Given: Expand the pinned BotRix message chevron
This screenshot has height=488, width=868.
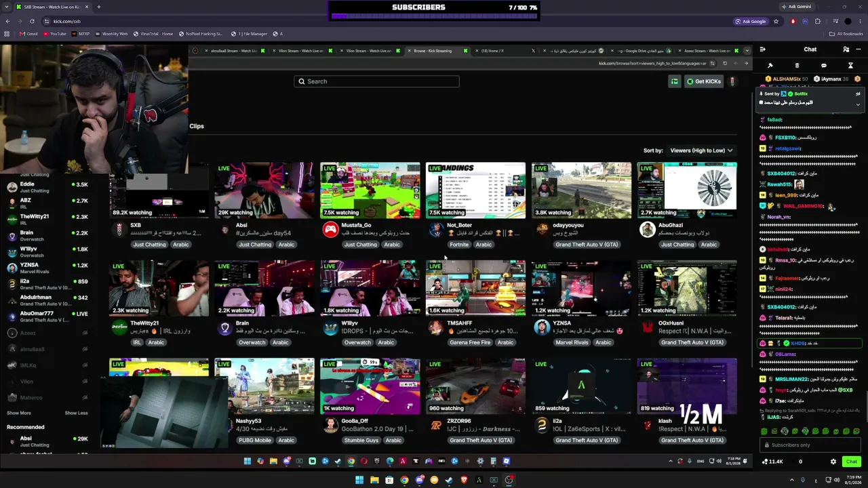Looking at the screenshot, I should tap(858, 104).
